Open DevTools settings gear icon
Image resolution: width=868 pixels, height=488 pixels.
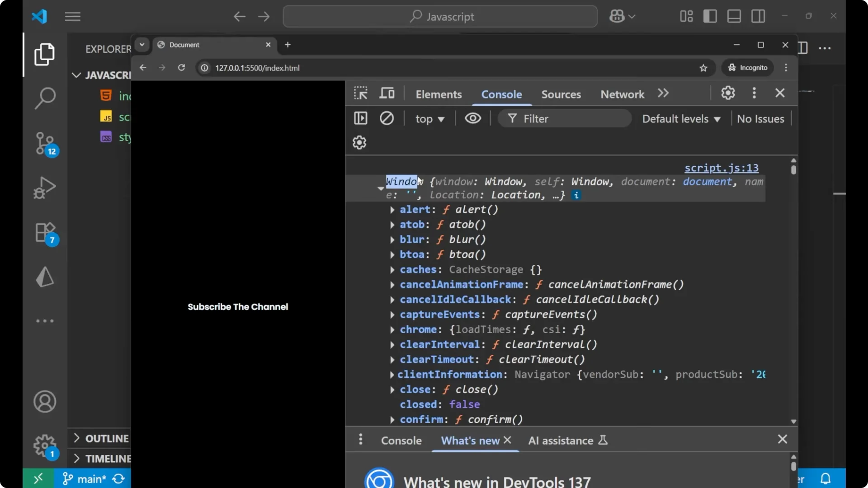(x=728, y=93)
